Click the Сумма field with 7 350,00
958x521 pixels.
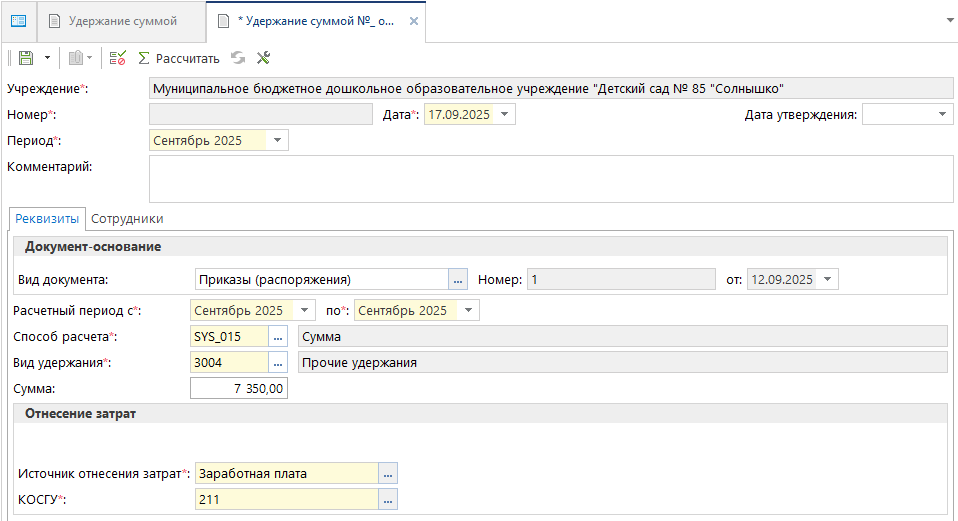pos(238,388)
